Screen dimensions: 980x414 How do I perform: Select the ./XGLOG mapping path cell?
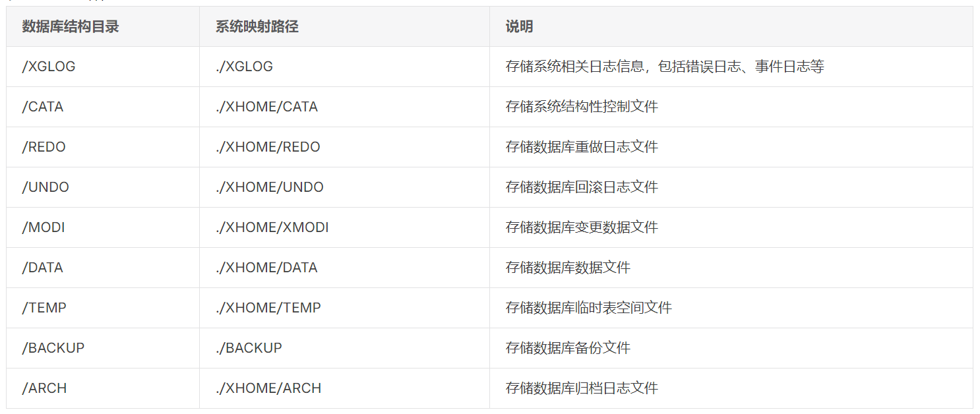click(x=244, y=67)
